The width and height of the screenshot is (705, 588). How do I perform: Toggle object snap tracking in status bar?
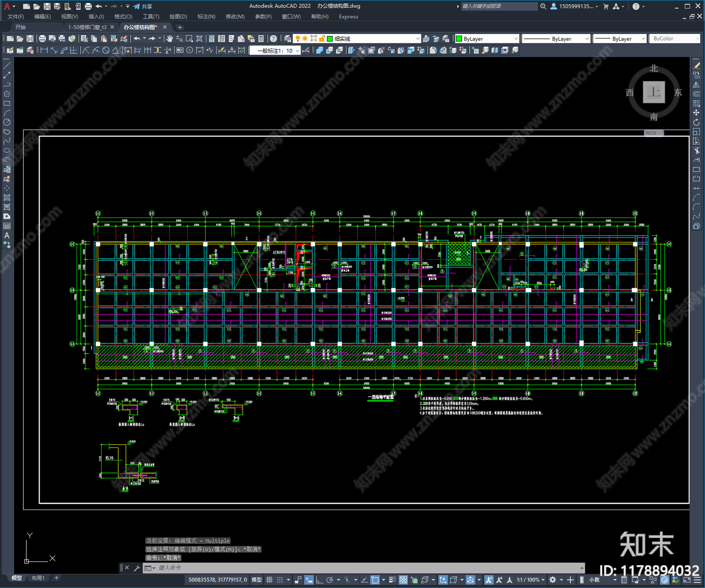[x=364, y=580]
